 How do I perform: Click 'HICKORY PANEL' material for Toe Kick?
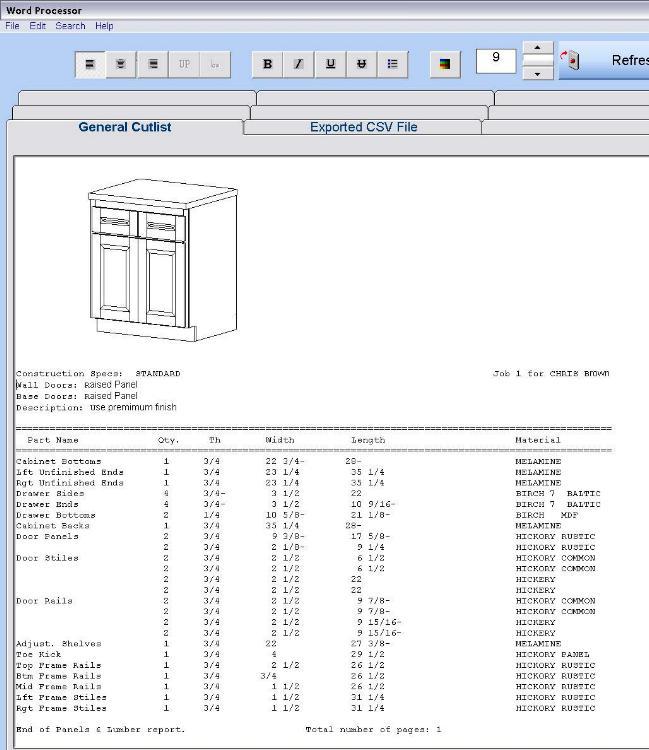pyautogui.click(x=552, y=654)
